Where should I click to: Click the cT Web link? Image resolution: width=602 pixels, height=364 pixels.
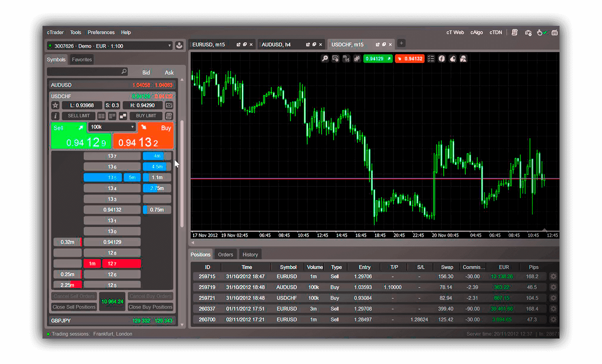click(x=455, y=32)
